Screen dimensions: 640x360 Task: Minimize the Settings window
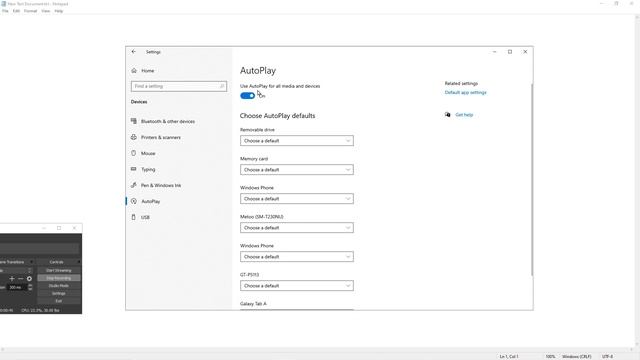[x=494, y=52]
